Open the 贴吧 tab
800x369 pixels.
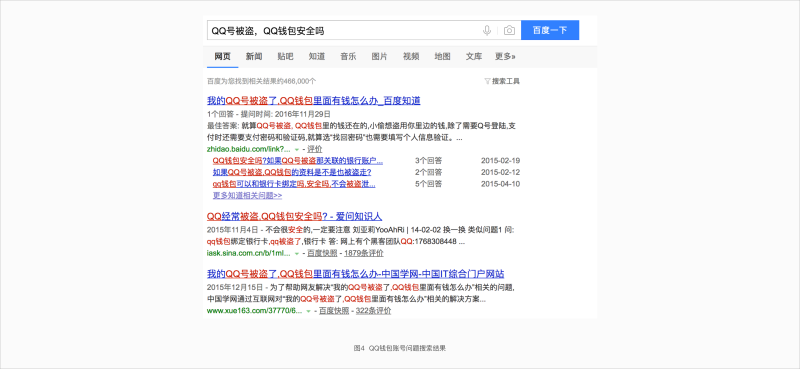[285, 57]
